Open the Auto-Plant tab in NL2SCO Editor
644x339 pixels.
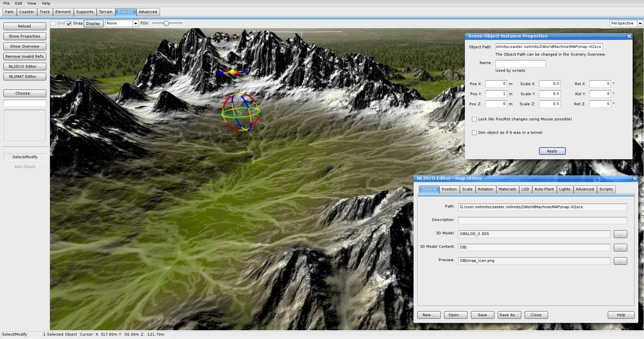pyautogui.click(x=544, y=189)
